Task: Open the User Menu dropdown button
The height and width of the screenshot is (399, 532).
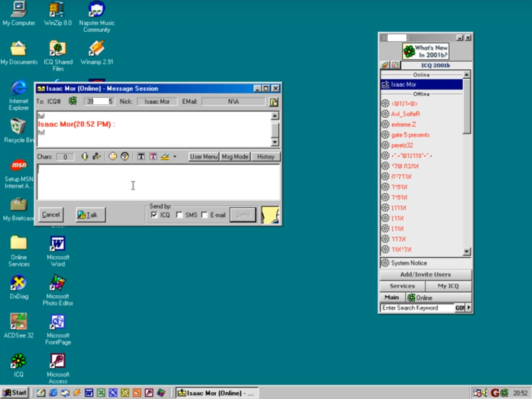Action: pyautogui.click(x=204, y=157)
